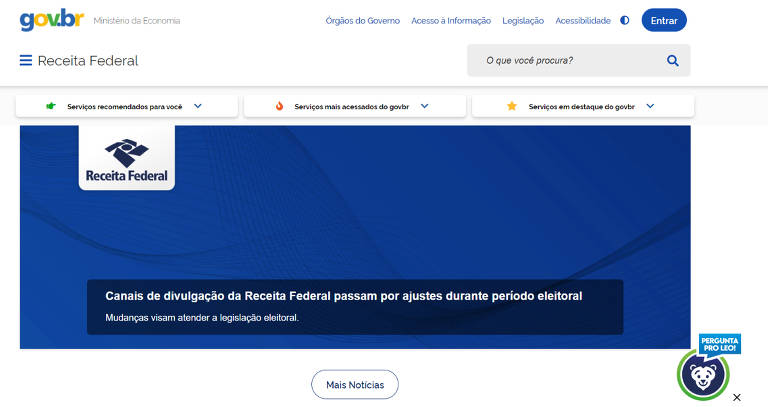768x407 pixels.
Task: Open the Pergunta pro Leo chatbot icon
Action: click(x=703, y=375)
